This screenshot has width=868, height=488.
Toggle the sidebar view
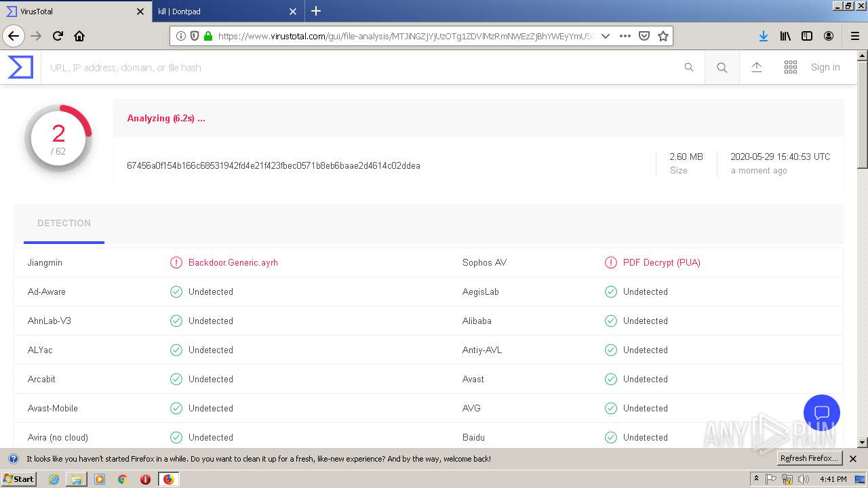(807, 36)
